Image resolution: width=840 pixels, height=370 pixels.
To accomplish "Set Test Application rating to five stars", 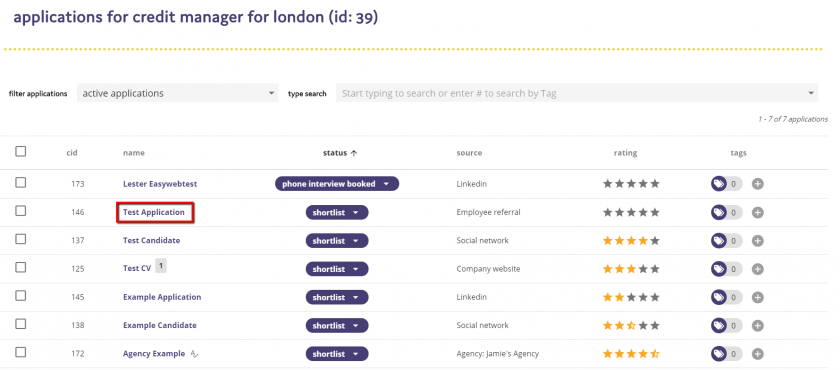I will pos(655,213).
